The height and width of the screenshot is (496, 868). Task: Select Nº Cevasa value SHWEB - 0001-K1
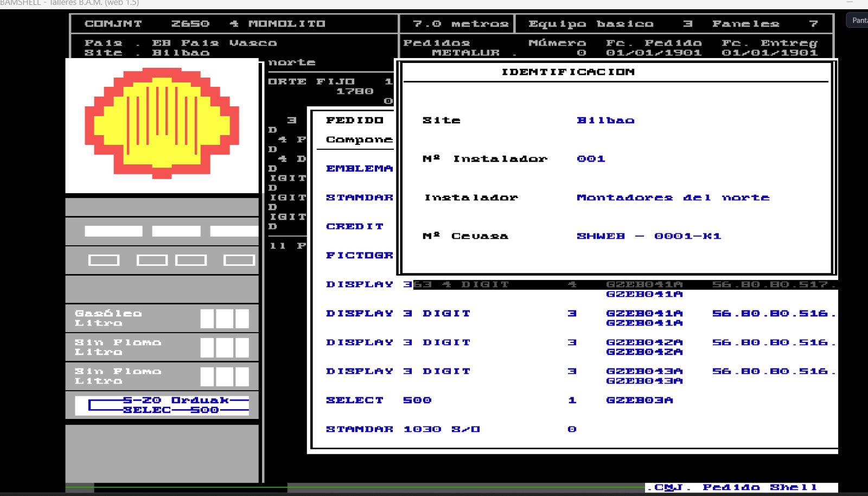(649, 236)
